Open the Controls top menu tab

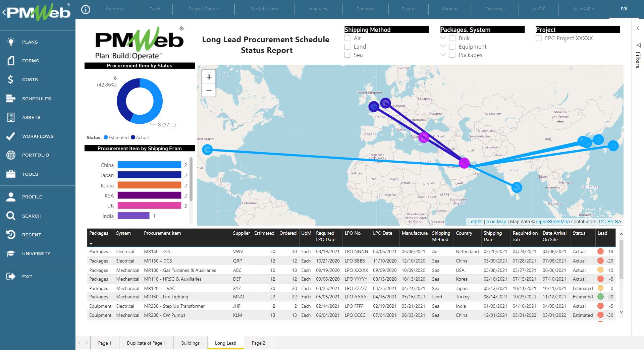(x=114, y=9)
